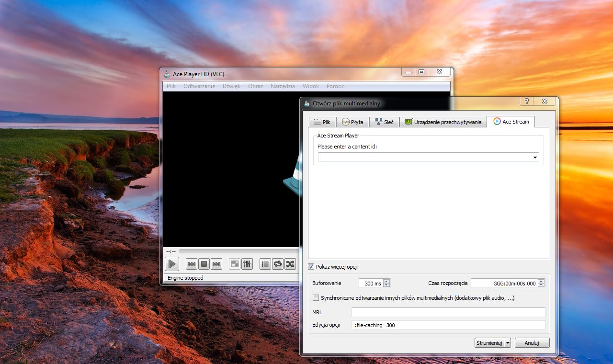Click the MRL text field
Image resolution: width=613 pixels, height=364 pixels.
tap(448, 312)
